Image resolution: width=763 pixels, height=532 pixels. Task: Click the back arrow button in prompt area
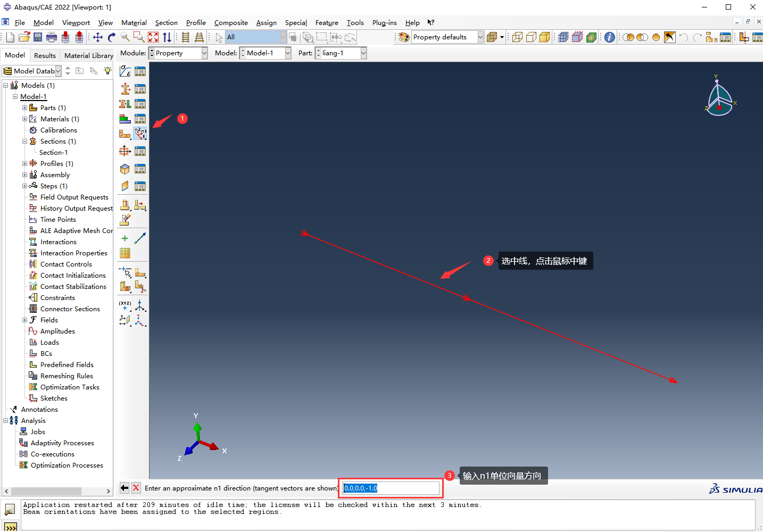tap(125, 488)
